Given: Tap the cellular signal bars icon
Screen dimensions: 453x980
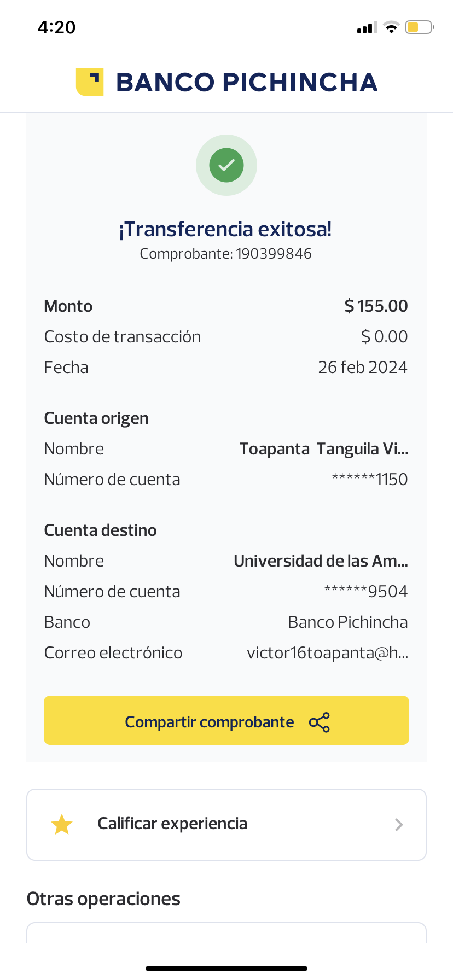Looking at the screenshot, I should point(367,28).
